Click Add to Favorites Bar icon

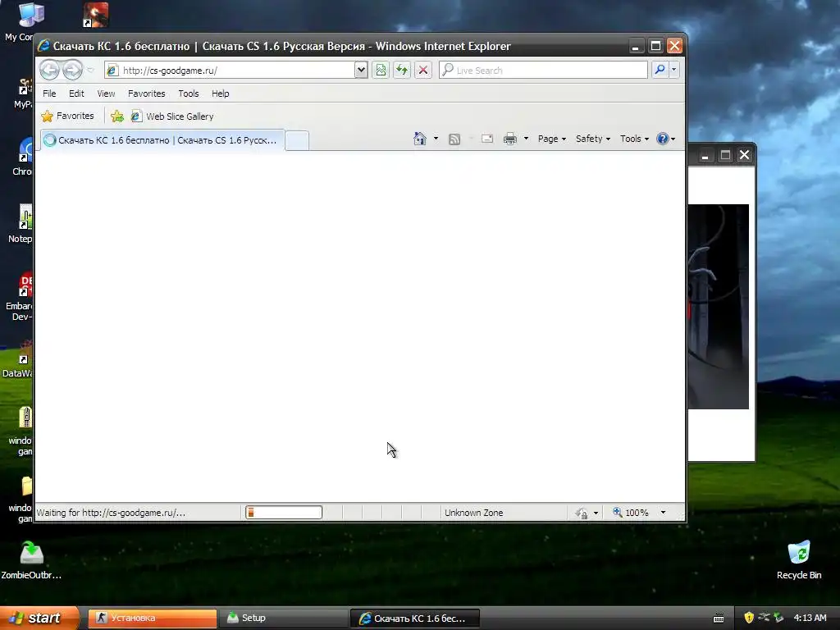(x=116, y=116)
